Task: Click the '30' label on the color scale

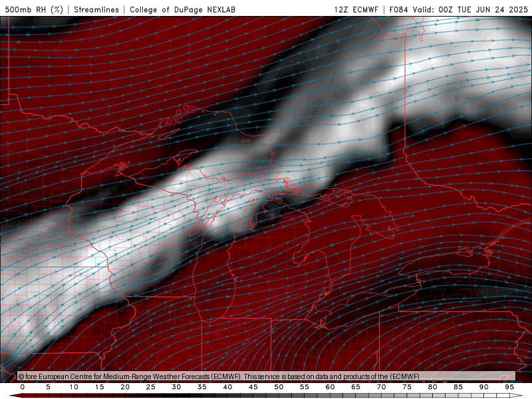Action: point(176,387)
